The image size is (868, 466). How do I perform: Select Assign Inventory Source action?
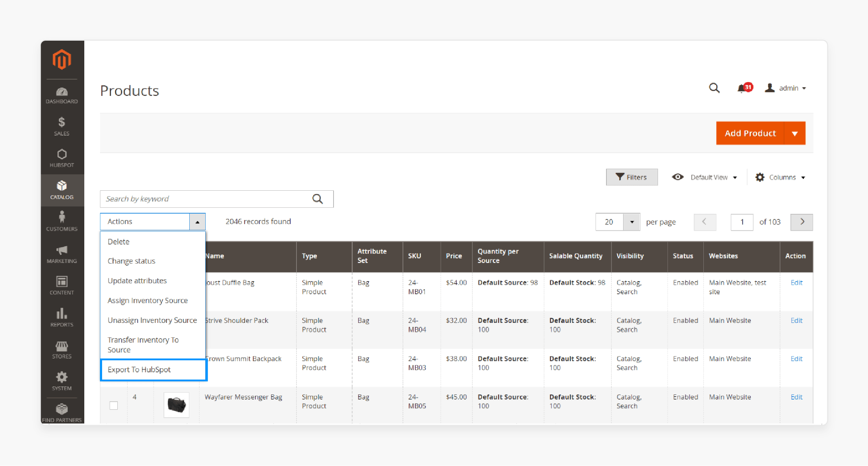153,300
